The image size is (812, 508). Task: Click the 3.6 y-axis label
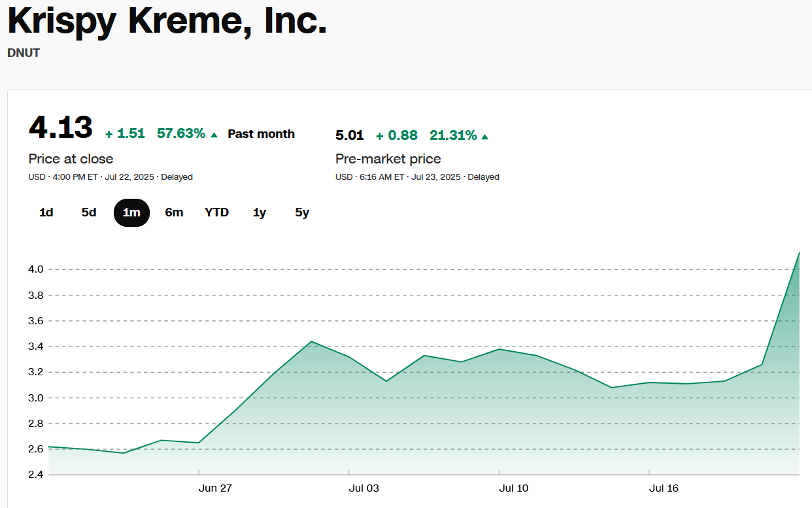pyautogui.click(x=36, y=321)
